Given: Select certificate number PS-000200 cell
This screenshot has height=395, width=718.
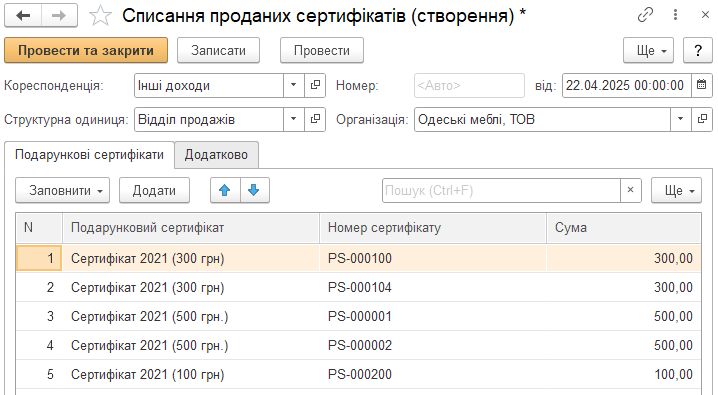Looking at the screenshot, I should (x=433, y=374).
